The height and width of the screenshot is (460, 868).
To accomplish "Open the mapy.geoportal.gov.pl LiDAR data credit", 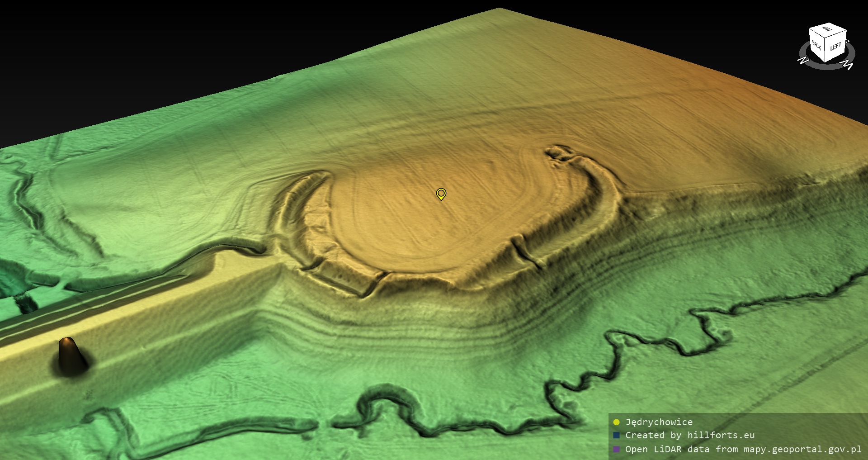I will 743,450.
